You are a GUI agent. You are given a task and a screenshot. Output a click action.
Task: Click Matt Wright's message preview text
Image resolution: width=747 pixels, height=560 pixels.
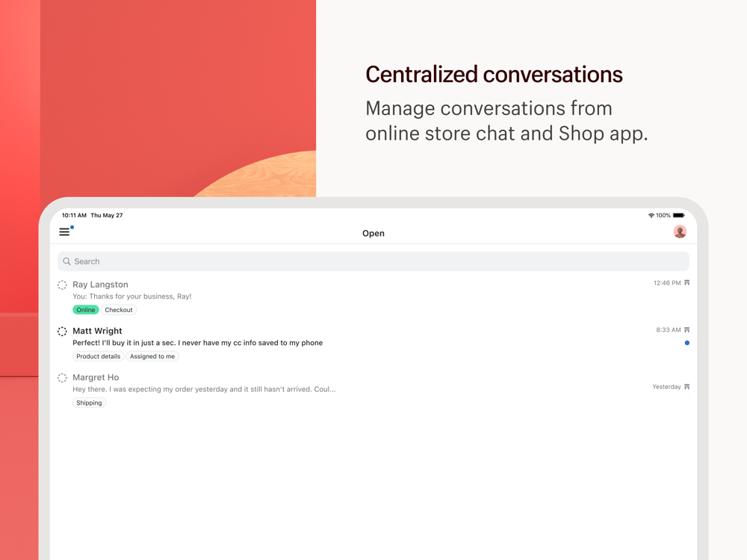tap(198, 343)
